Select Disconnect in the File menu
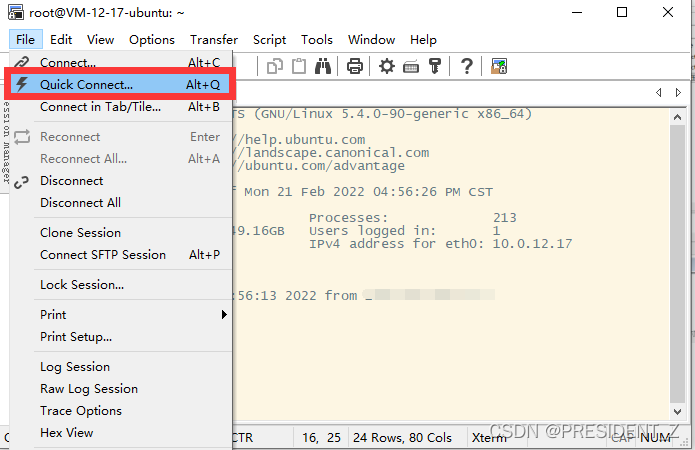 121,181
